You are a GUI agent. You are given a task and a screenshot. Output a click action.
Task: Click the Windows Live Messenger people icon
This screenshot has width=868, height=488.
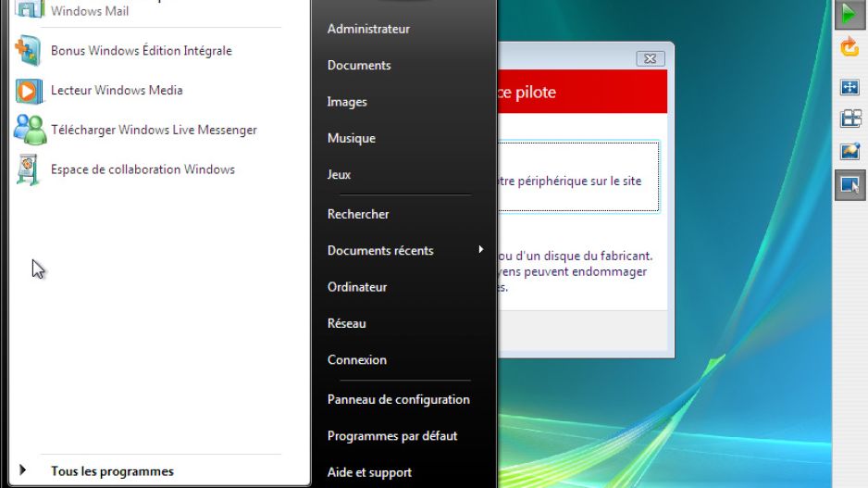[29, 130]
